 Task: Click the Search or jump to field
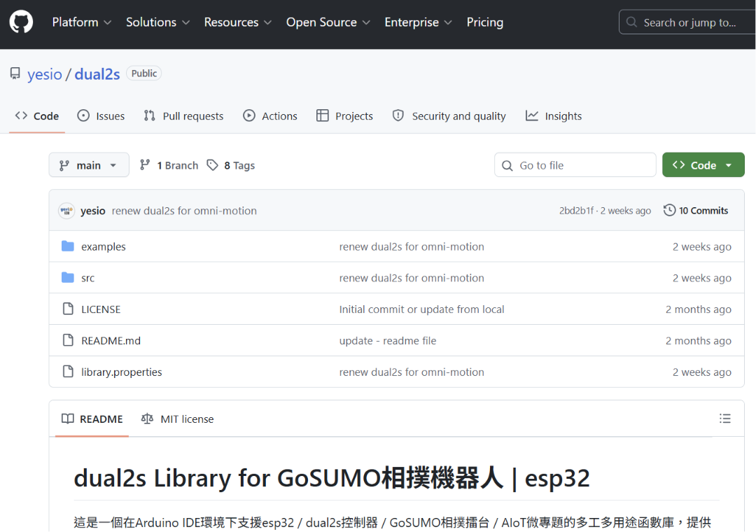coord(687,22)
